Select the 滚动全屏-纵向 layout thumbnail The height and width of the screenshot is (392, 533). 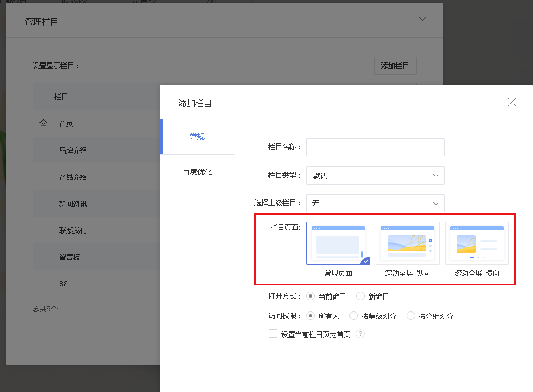coord(408,243)
